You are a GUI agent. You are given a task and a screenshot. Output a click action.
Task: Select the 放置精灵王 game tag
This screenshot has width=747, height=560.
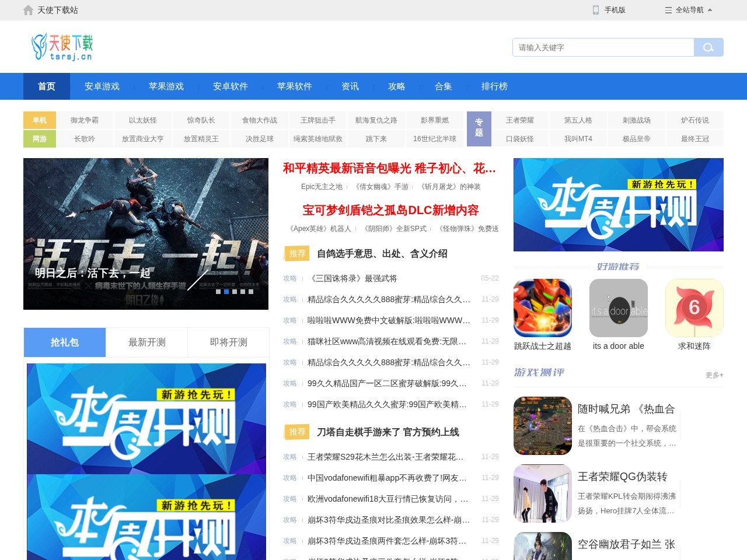(x=201, y=139)
